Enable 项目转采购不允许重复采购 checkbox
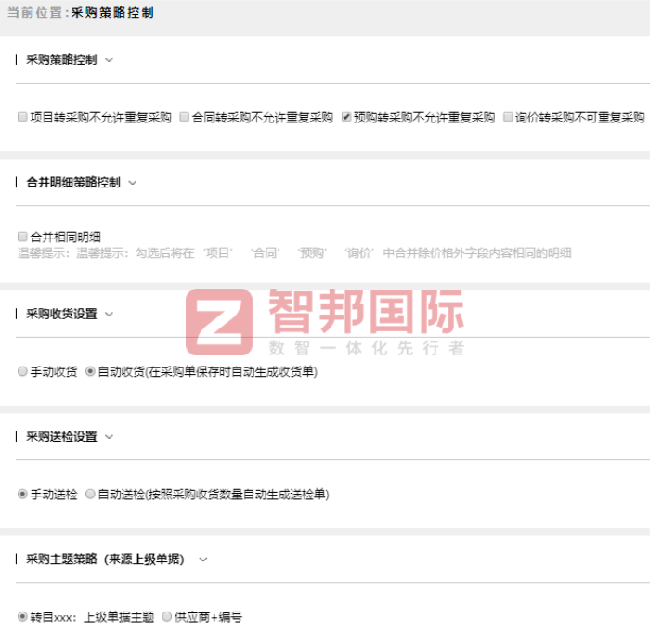Screen dimensions: 650x644 tap(23, 118)
